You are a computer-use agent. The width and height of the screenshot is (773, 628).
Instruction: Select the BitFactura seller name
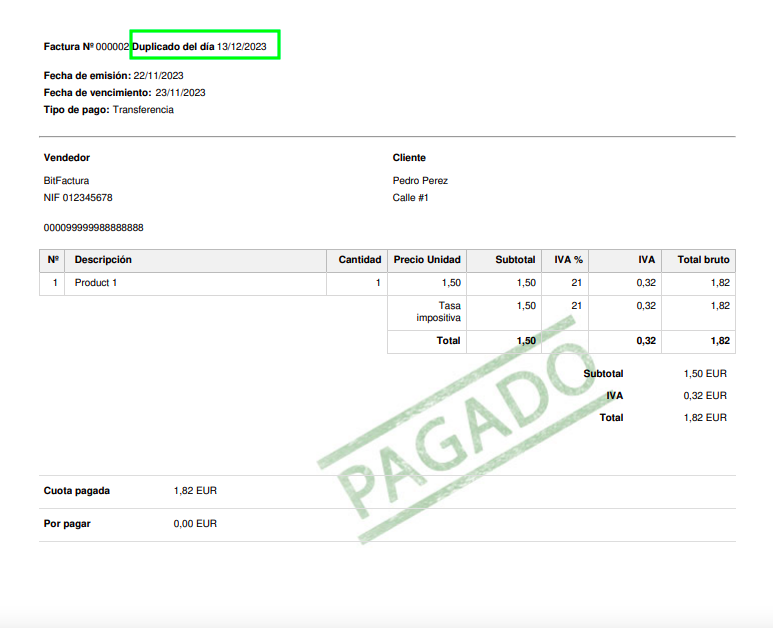coord(66,181)
